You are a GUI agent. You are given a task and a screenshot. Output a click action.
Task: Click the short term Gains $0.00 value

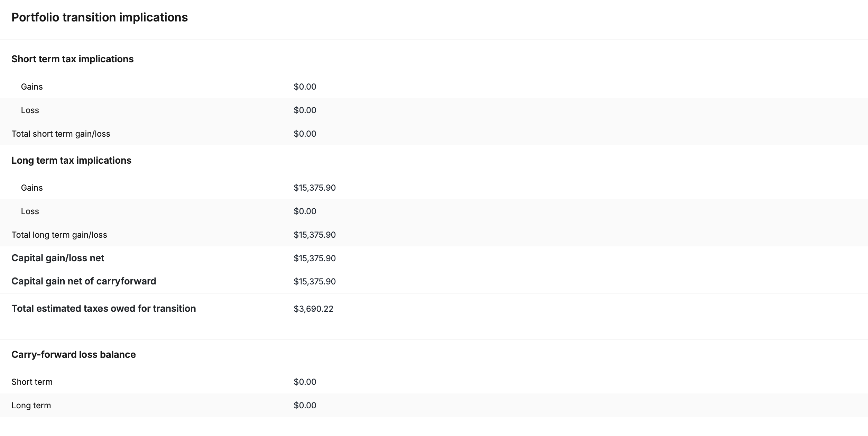[x=305, y=87]
